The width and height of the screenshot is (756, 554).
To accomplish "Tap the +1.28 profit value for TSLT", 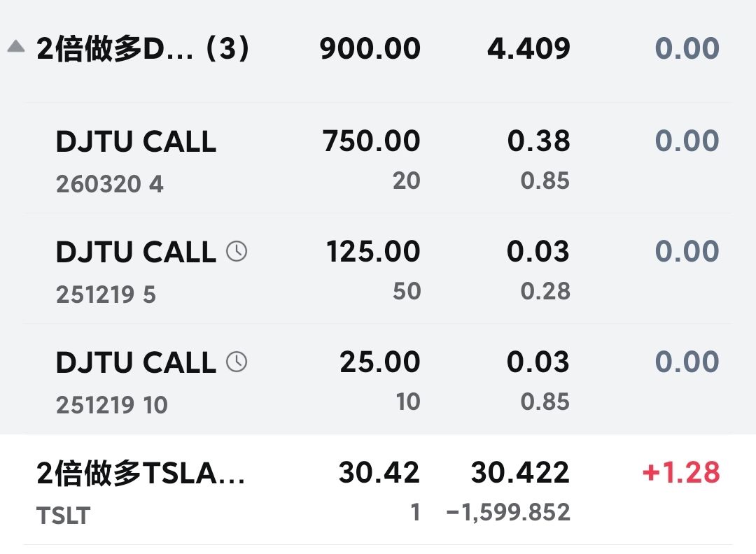I will pos(681,474).
